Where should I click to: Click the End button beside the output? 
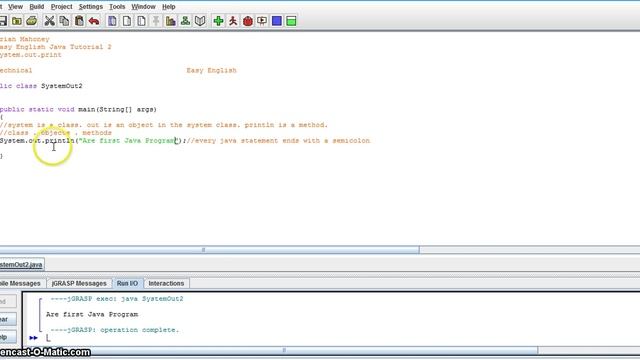click(8, 302)
